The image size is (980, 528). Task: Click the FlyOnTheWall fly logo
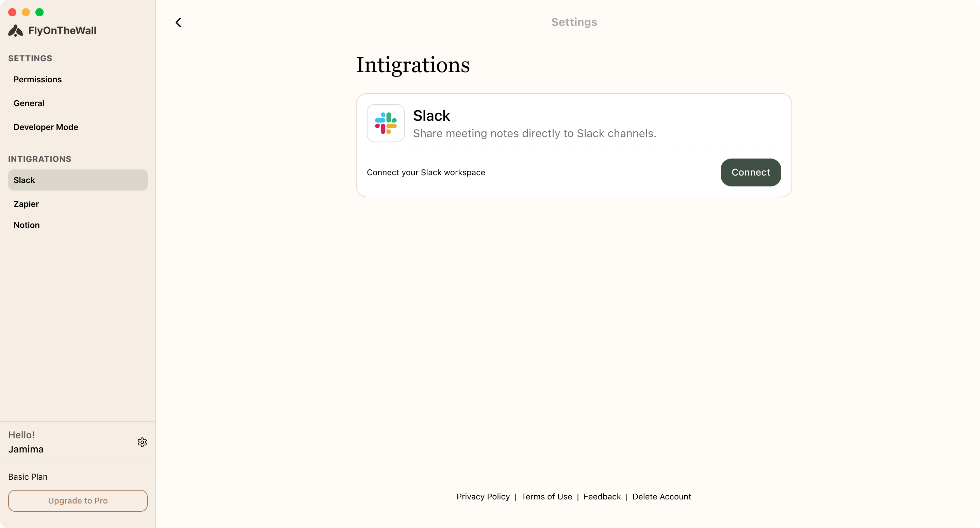[16, 30]
